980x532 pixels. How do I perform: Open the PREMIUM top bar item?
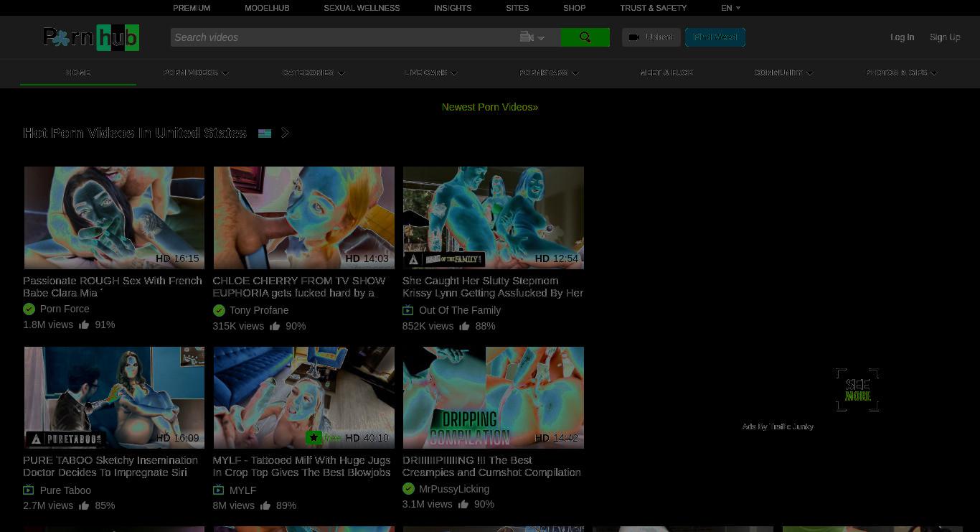click(x=192, y=8)
